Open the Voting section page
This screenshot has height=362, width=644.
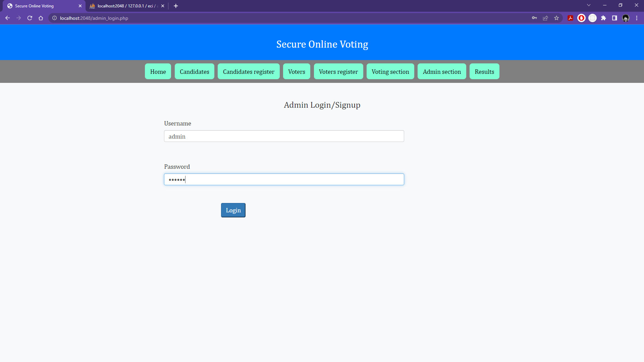click(390, 71)
